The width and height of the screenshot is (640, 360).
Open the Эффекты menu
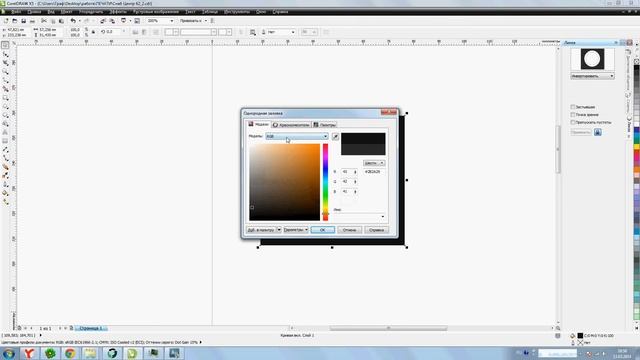click(x=118, y=12)
